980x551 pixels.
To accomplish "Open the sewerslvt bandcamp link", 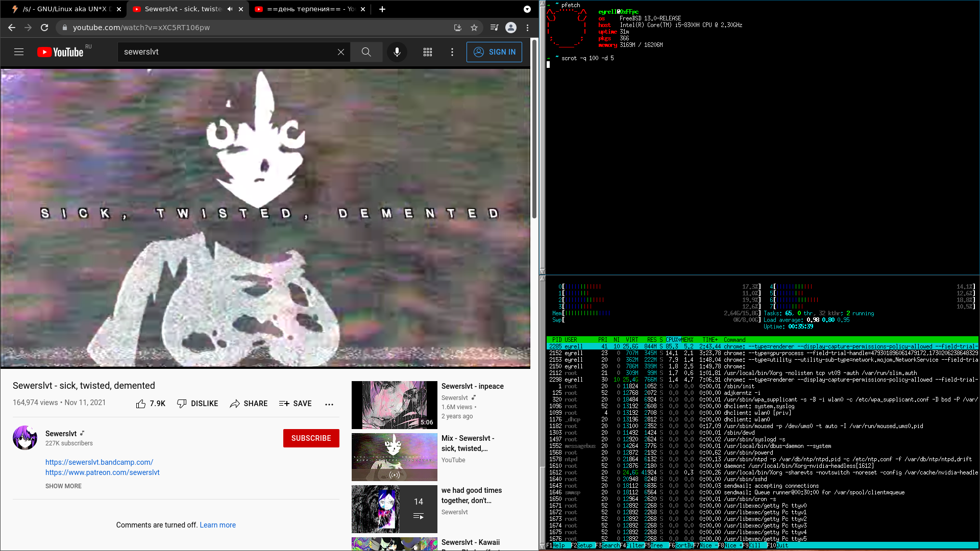I will click(x=99, y=462).
